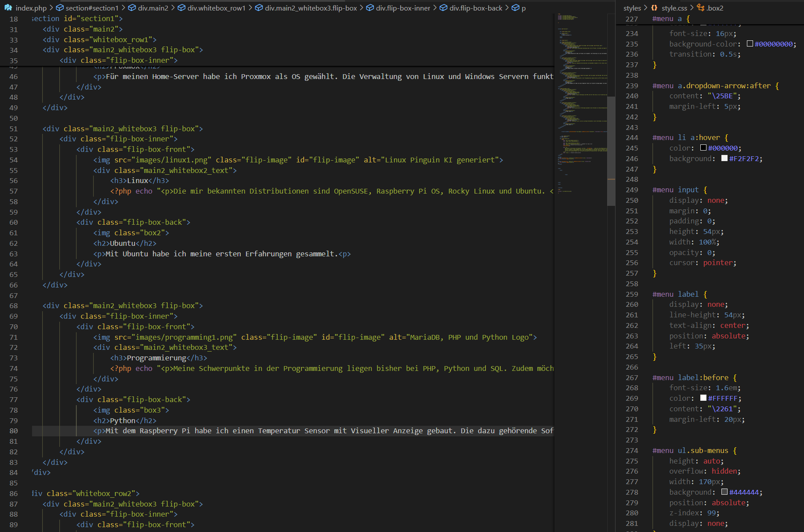Open the styles folder breadcrumb dropdown
This screenshot has height=532, width=804.
pyautogui.click(x=632, y=8)
